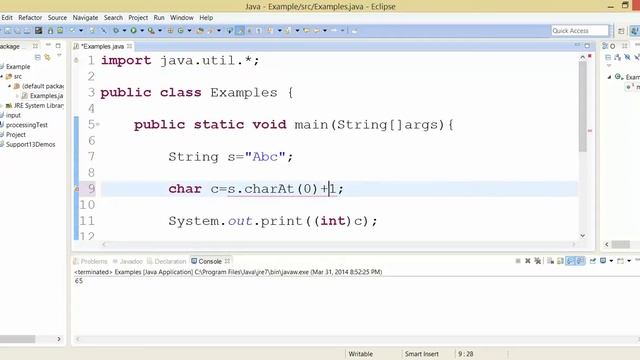This screenshot has height=360, width=640.
Task: Click the New Java Class icon
Action: point(180,30)
